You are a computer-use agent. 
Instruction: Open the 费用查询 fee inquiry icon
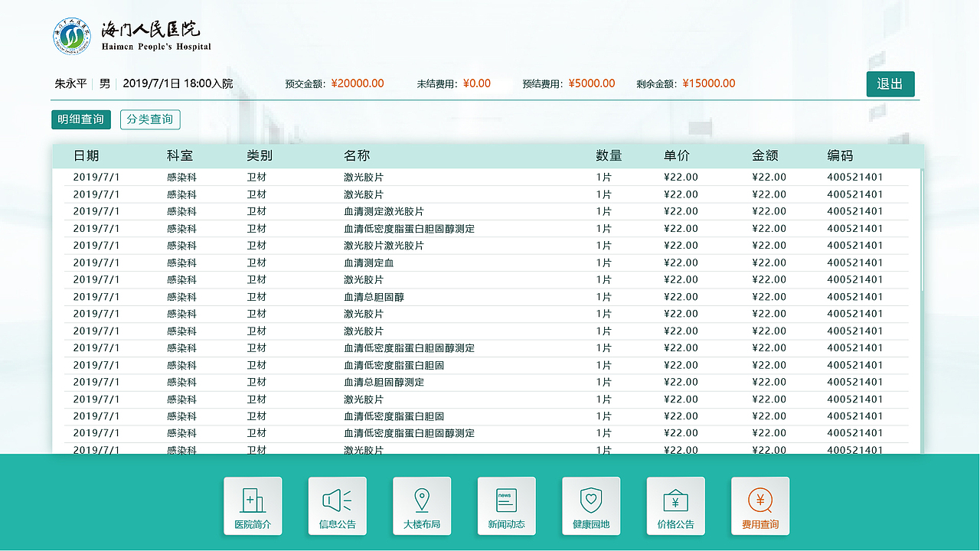coord(760,506)
